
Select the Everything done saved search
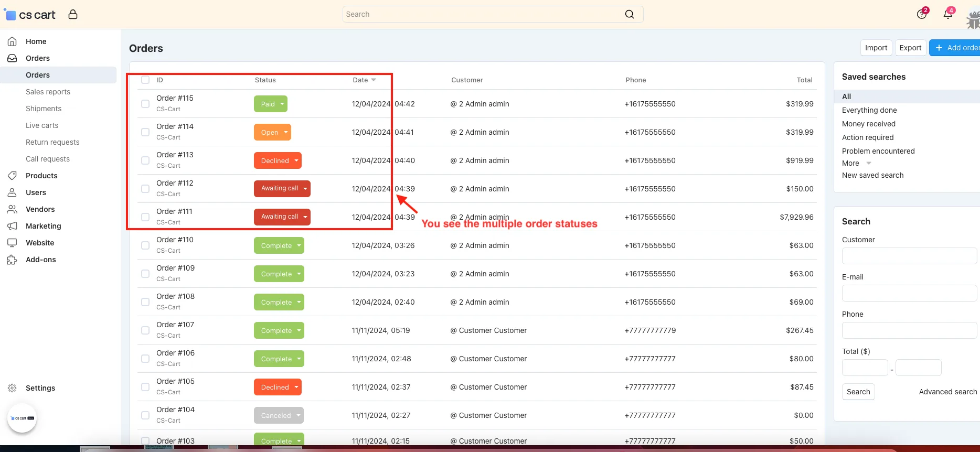[x=869, y=110]
